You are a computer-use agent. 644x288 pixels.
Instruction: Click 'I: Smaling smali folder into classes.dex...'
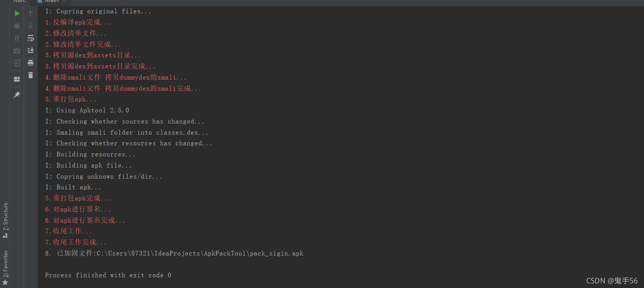pos(127,133)
